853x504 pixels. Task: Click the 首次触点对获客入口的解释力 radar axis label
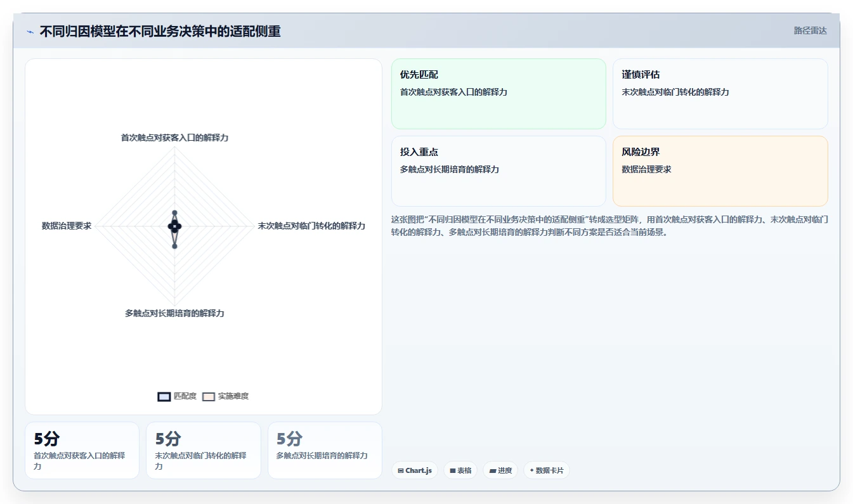click(x=174, y=137)
